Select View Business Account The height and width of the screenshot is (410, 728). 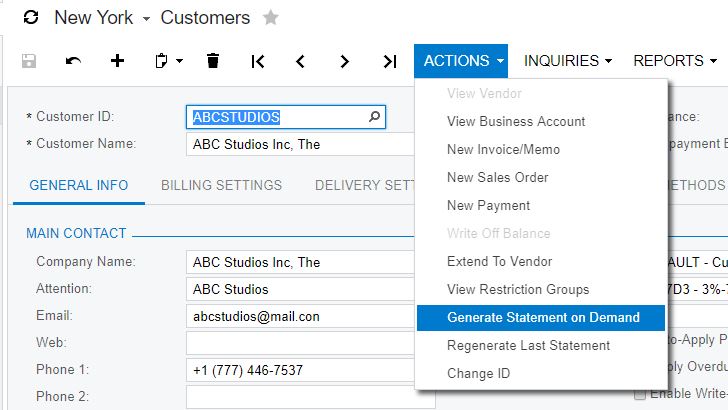tap(516, 122)
